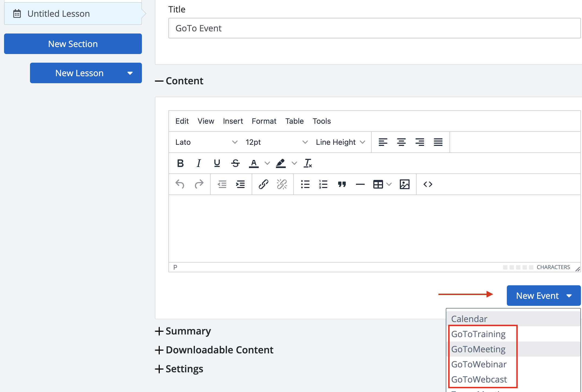Open the New Event dropdown button
Screen dimensions: 582x392
(544, 296)
